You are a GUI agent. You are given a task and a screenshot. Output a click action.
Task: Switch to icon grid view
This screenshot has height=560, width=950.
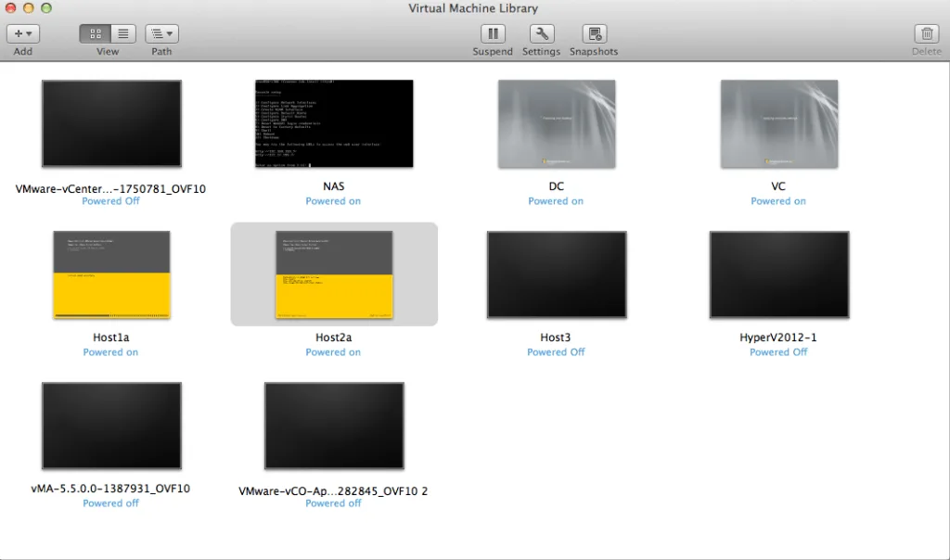[x=96, y=34]
